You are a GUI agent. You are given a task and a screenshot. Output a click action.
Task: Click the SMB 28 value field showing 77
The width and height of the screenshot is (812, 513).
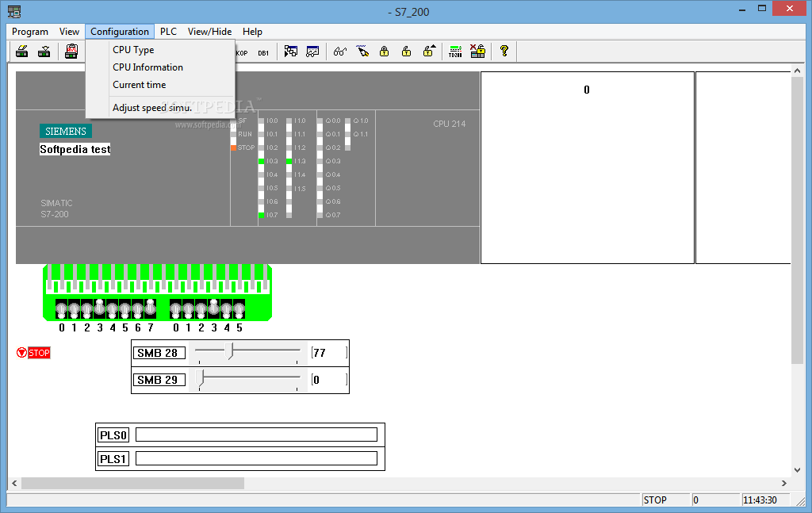pyautogui.click(x=329, y=353)
